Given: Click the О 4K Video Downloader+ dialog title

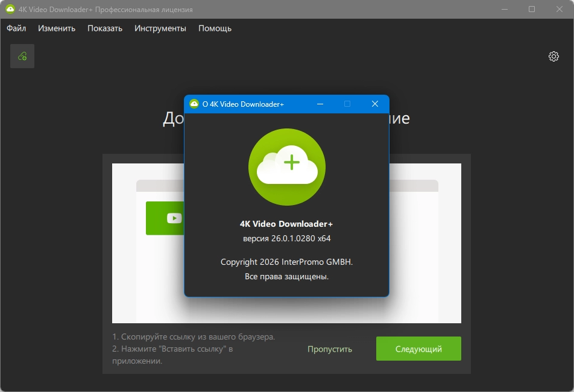Looking at the screenshot, I should [x=243, y=104].
